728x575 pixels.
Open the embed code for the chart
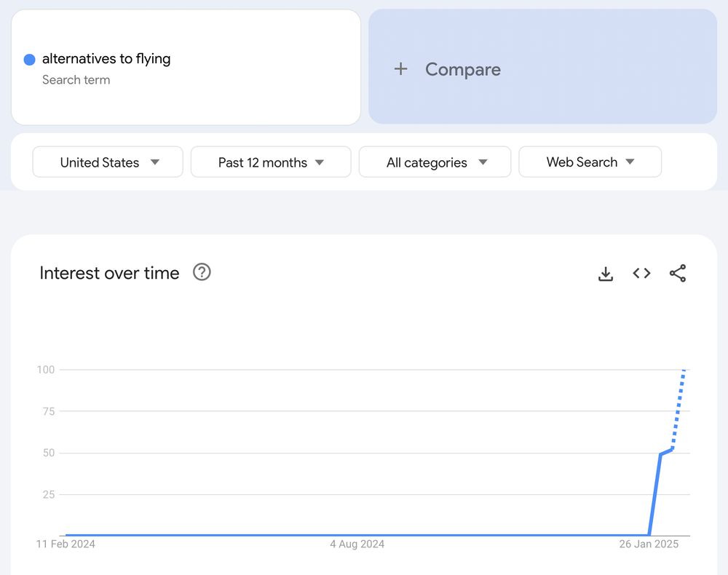coord(641,274)
